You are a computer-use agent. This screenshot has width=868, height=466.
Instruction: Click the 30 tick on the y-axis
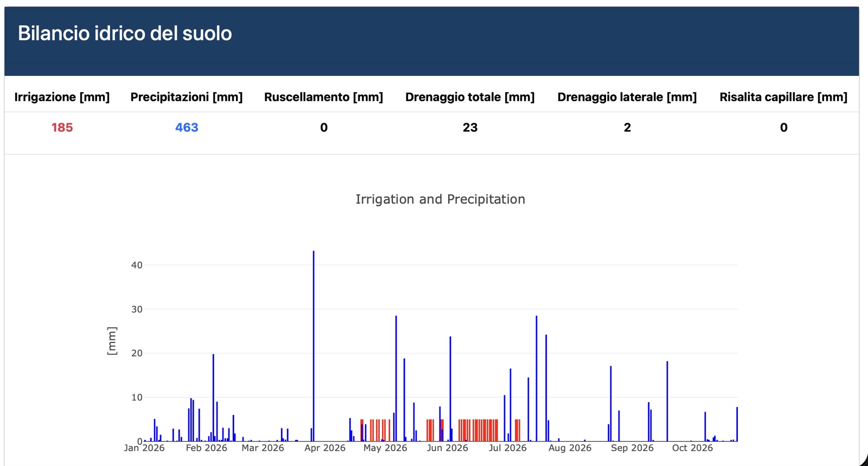137,309
